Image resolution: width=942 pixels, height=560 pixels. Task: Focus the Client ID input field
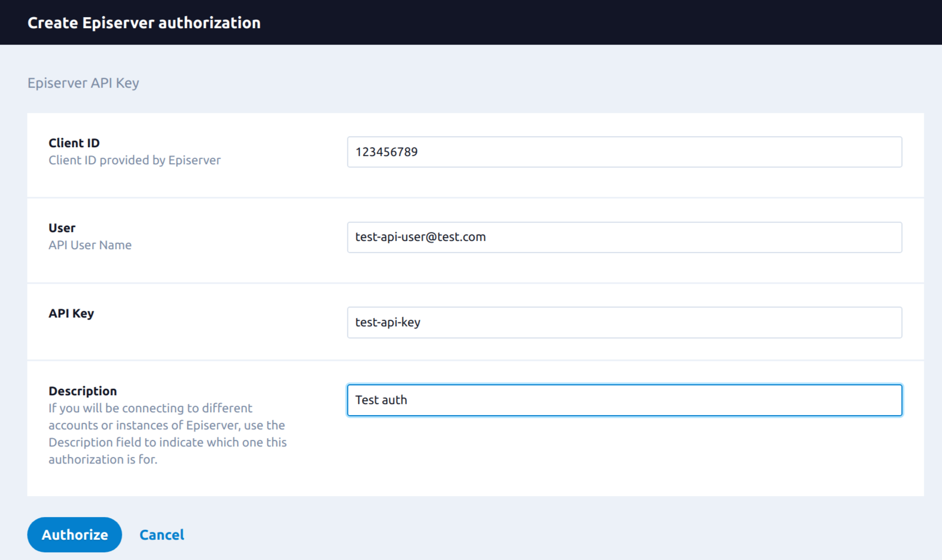(x=624, y=152)
